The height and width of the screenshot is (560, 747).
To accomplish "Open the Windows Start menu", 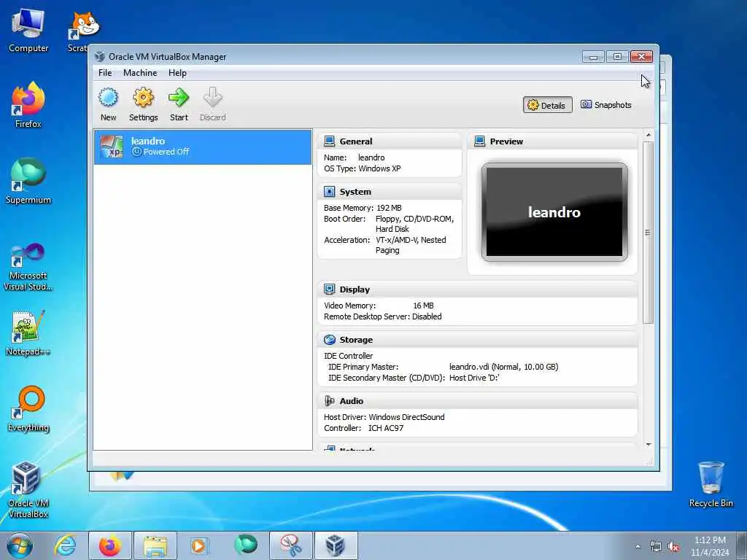I will pyautogui.click(x=20, y=545).
